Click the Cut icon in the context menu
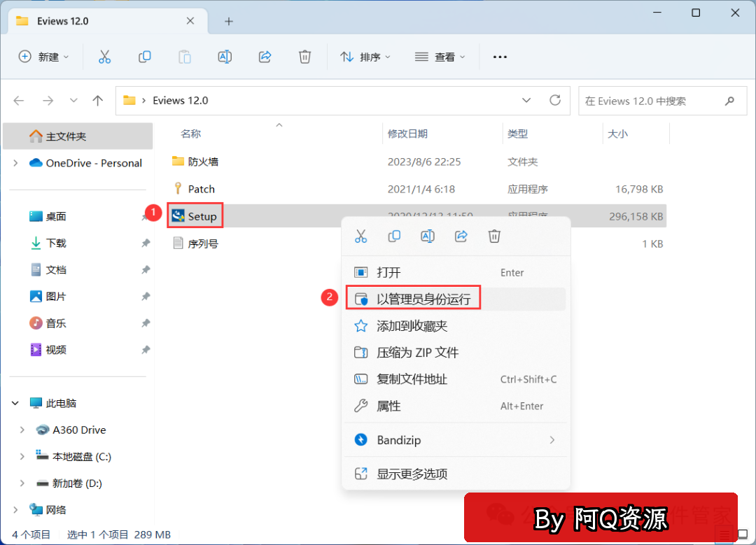This screenshot has width=756, height=545. [x=360, y=236]
